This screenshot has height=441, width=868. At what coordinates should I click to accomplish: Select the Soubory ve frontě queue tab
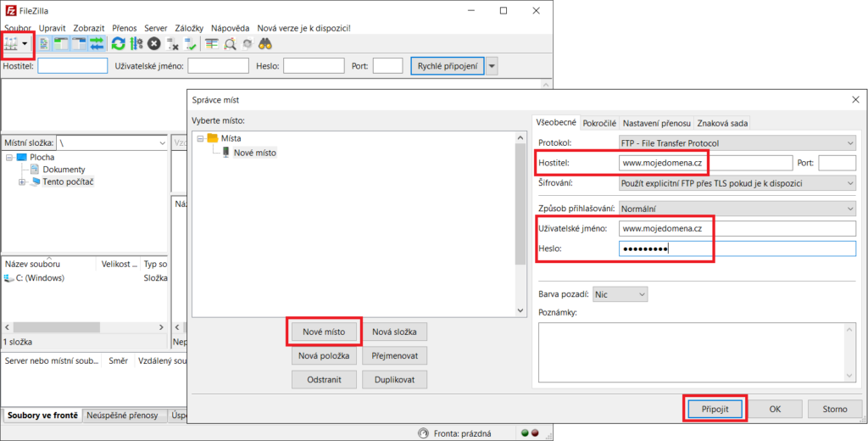[x=42, y=416]
